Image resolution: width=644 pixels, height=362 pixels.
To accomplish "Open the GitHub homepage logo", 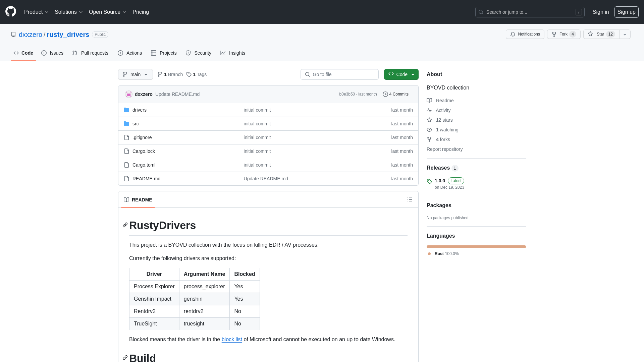I will (x=11, y=12).
